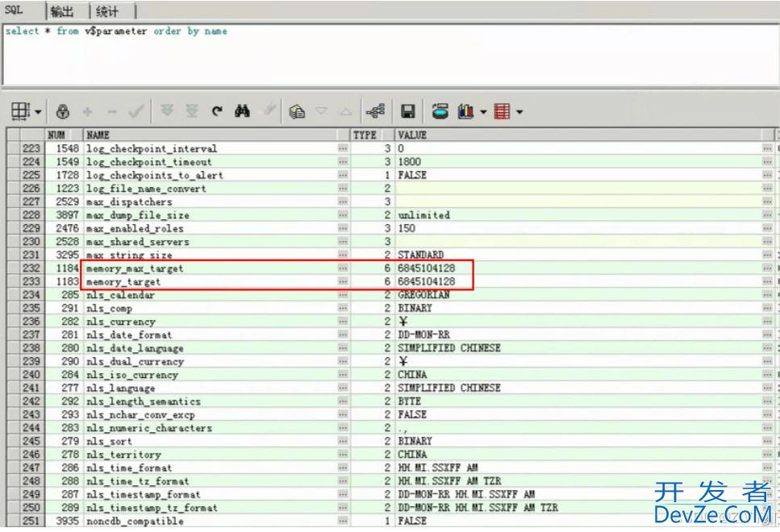Viewport: 780px width, 532px height.
Task: Click the log_checkpoint_timeout value 1800
Action: 410,161
